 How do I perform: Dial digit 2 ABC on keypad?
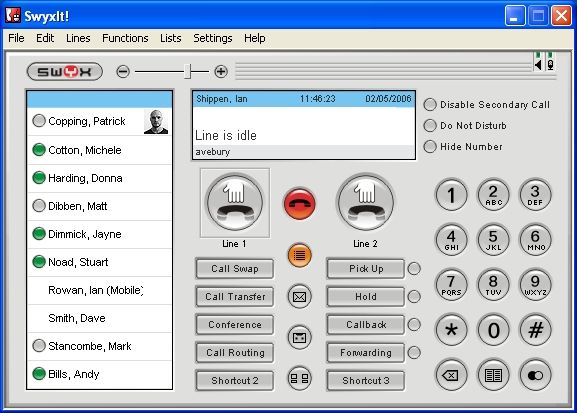tap(493, 195)
